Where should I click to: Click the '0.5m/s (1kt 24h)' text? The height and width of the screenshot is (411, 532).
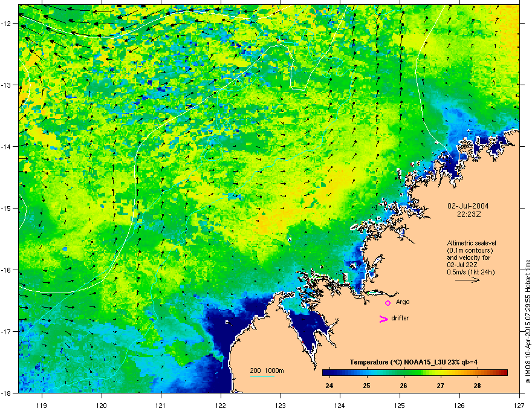471,272
